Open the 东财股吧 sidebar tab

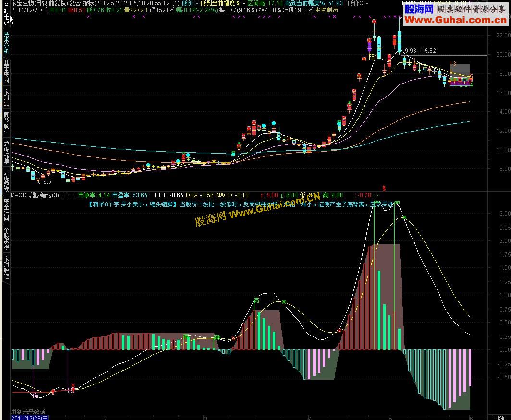(x=6, y=267)
